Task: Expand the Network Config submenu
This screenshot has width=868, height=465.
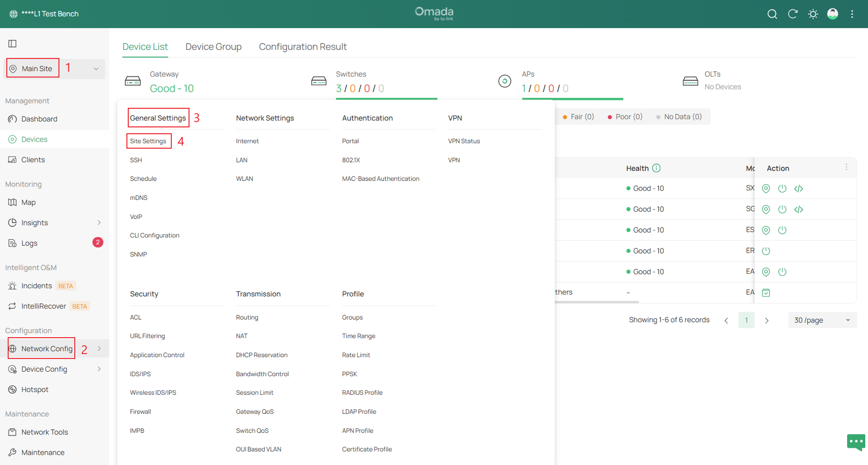Action: pos(99,348)
